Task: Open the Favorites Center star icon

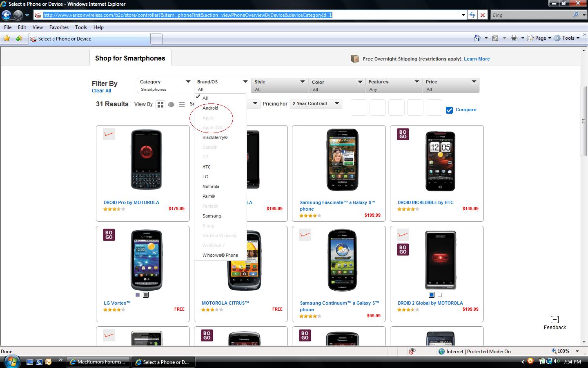Action: point(7,38)
